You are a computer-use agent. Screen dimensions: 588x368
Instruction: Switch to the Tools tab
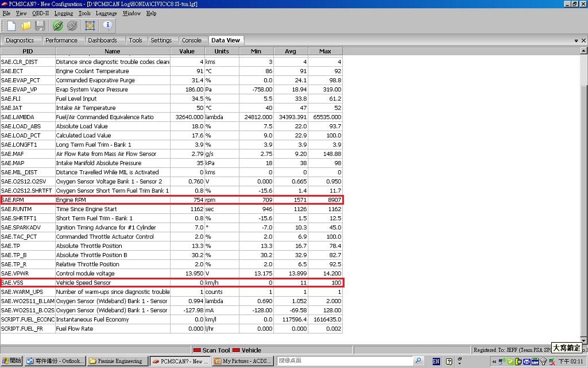136,40
